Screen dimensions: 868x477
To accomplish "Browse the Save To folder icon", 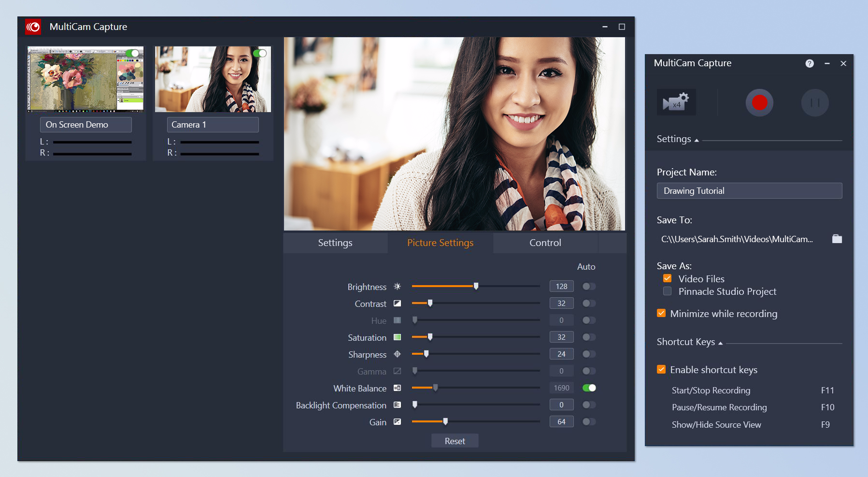I will pos(837,239).
